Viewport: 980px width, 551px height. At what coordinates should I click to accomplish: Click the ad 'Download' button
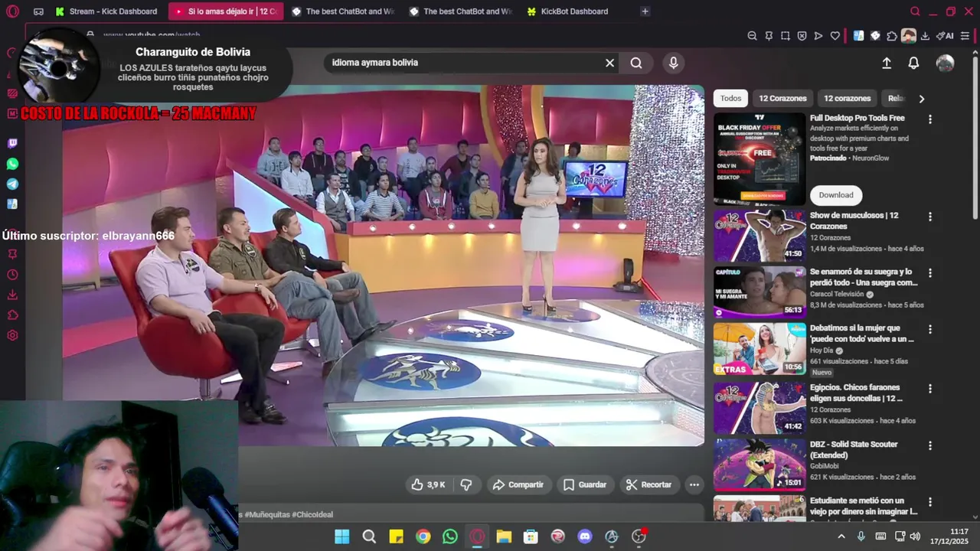[836, 195]
